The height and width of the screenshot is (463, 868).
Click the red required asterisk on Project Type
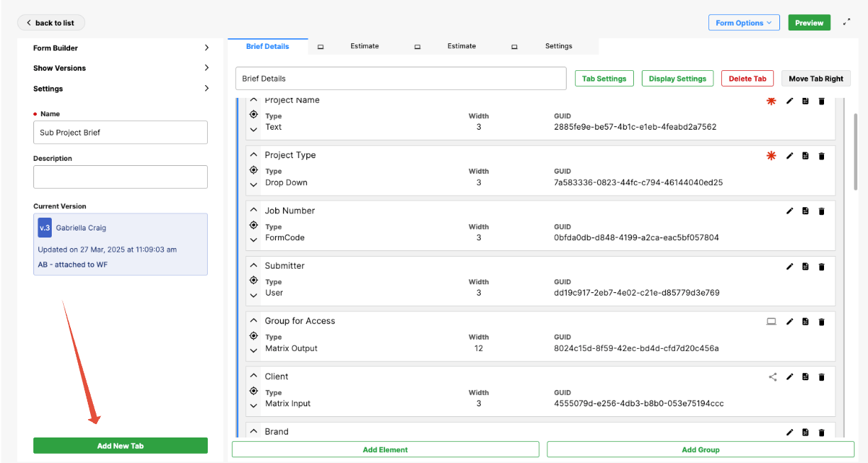[771, 156]
